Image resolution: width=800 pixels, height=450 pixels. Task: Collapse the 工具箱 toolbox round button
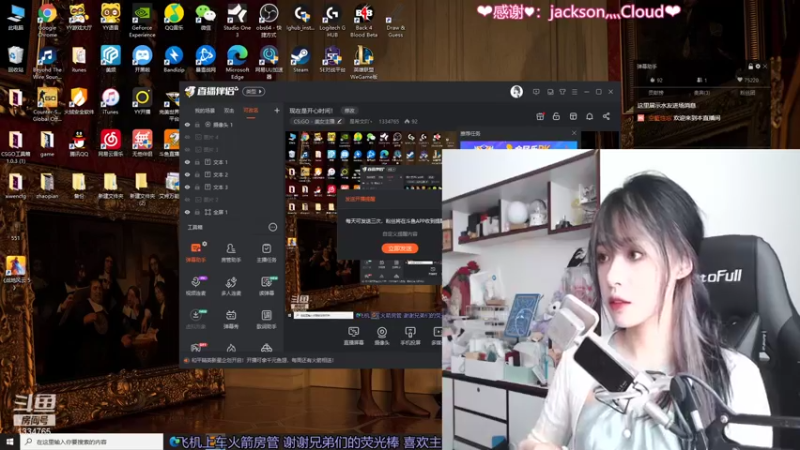[x=273, y=227]
